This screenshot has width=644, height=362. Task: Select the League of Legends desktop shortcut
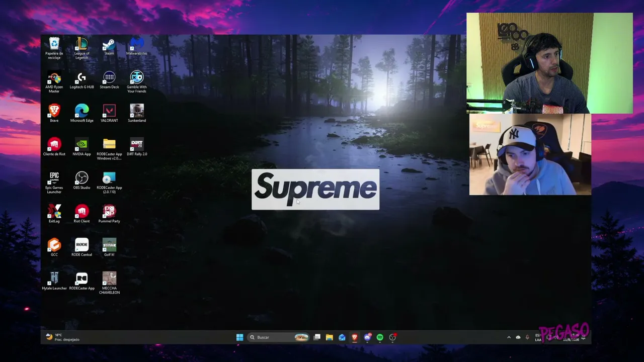pyautogui.click(x=82, y=48)
